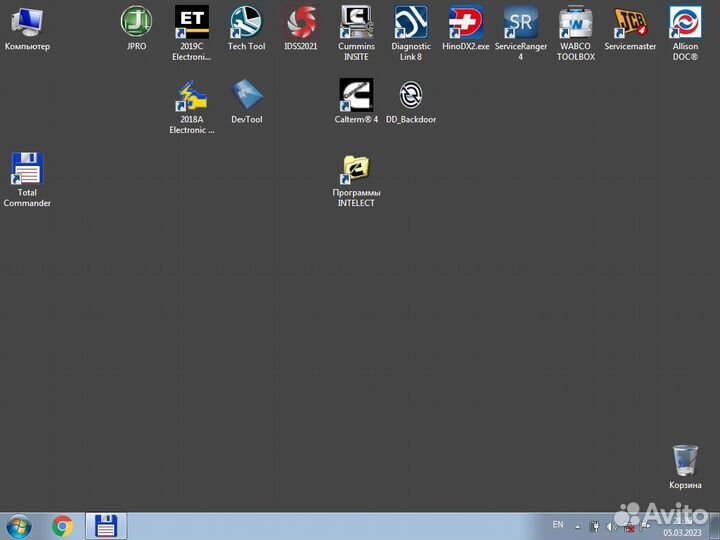Click Google Chrome in the taskbar
The image size is (720, 540).
[63, 526]
